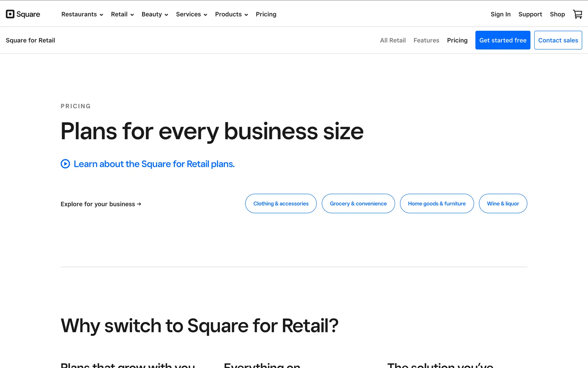Choose Home goods & furniture pill
588x368 pixels.
coord(437,204)
